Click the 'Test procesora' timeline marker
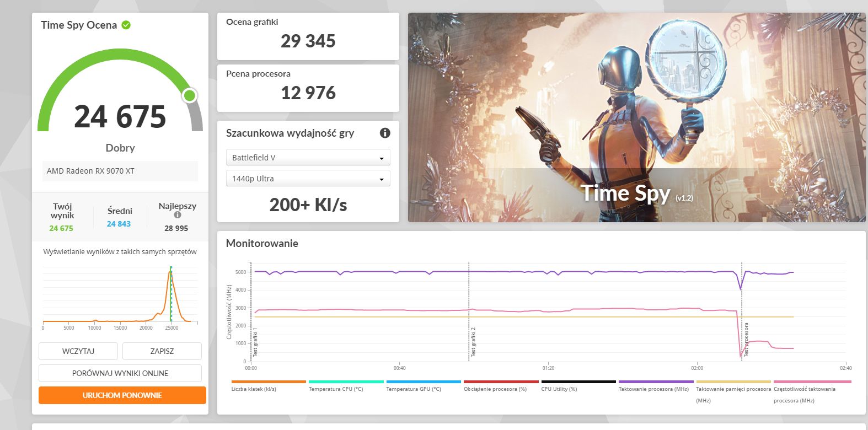The height and width of the screenshot is (430, 868). 746,340
